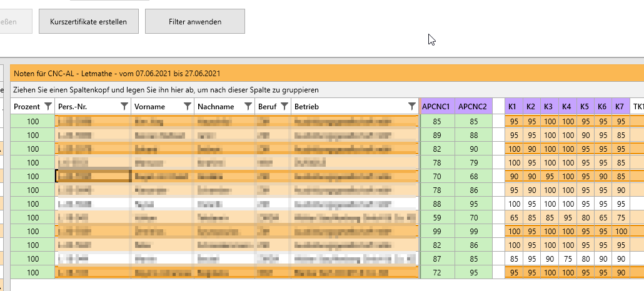Select APCNC1 cell with value 59
The width and height of the screenshot is (644, 291).
click(436, 217)
